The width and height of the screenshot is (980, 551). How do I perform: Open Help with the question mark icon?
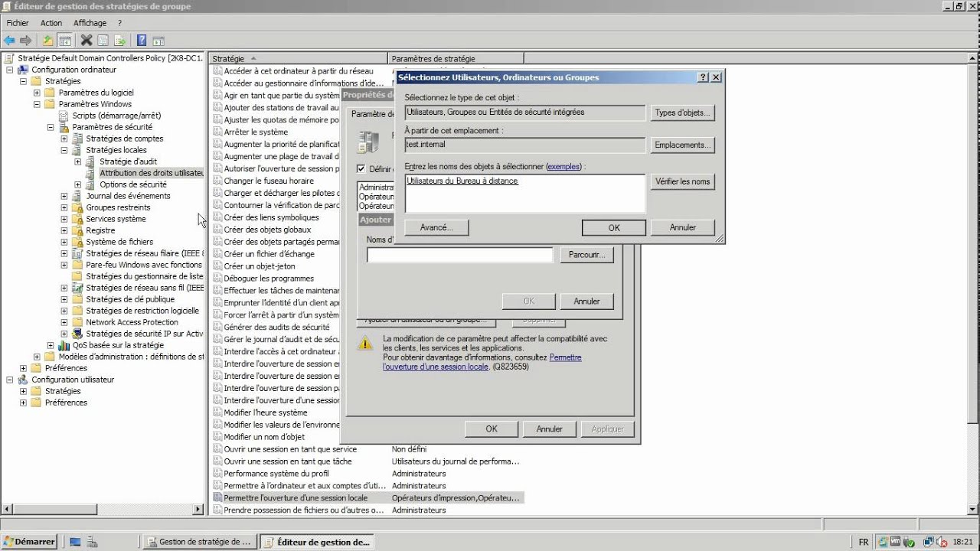pyautogui.click(x=142, y=41)
